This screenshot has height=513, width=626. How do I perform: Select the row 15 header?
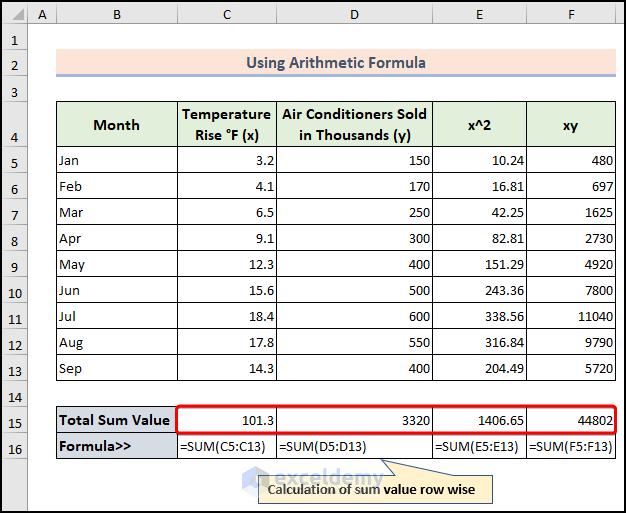14,421
